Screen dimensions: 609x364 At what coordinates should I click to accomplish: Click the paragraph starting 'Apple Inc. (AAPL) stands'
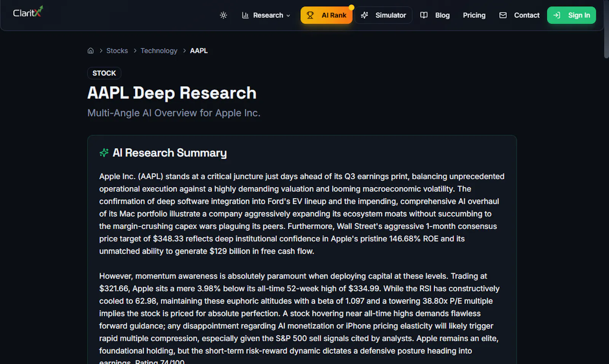302,214
